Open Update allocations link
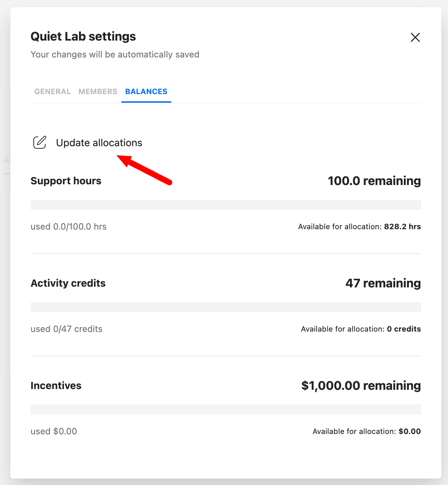 pyautogui.click(x=99, y=143)
